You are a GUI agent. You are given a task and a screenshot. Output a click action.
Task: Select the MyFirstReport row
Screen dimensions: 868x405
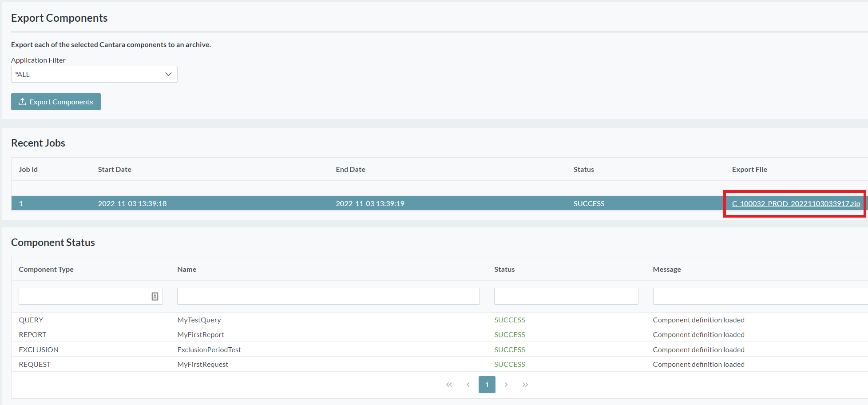pos(201,334)
